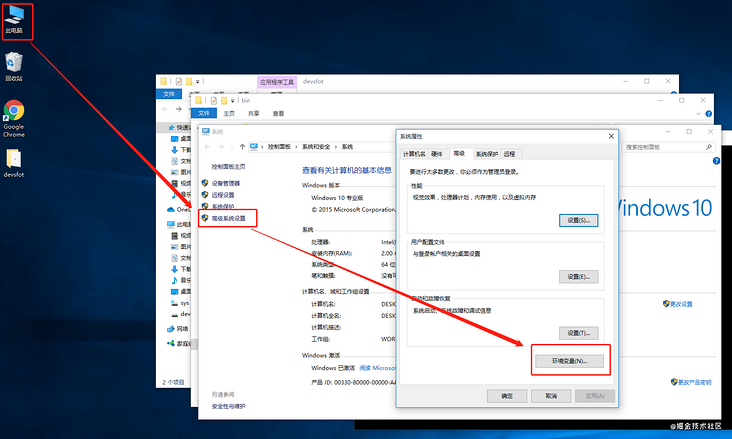Switch to the 硬件 tab
The width and height of the screenshot is (732, 439).
436,154
